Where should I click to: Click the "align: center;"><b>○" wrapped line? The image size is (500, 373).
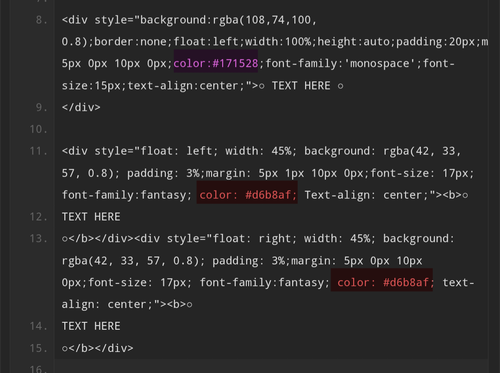[127, 304]
